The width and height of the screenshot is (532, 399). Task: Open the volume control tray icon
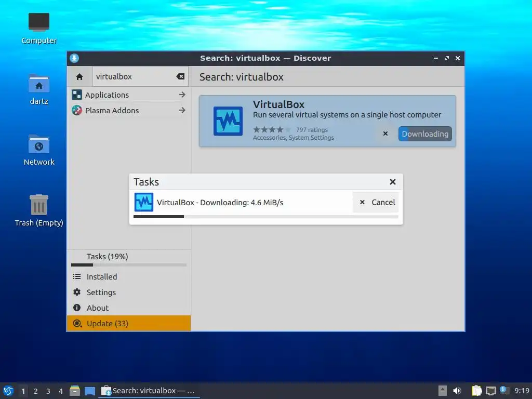click(x=457, y=391)
